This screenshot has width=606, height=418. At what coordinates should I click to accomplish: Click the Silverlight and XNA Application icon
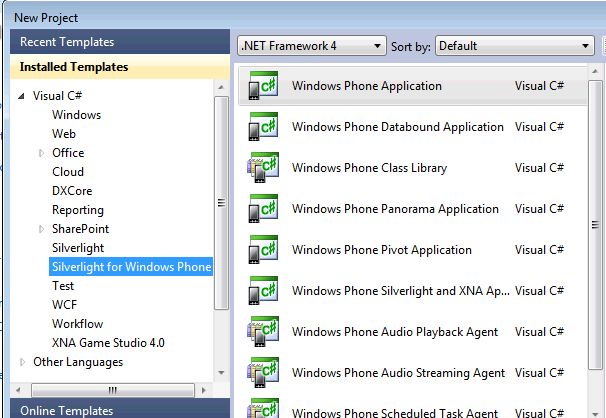(263, 291)
